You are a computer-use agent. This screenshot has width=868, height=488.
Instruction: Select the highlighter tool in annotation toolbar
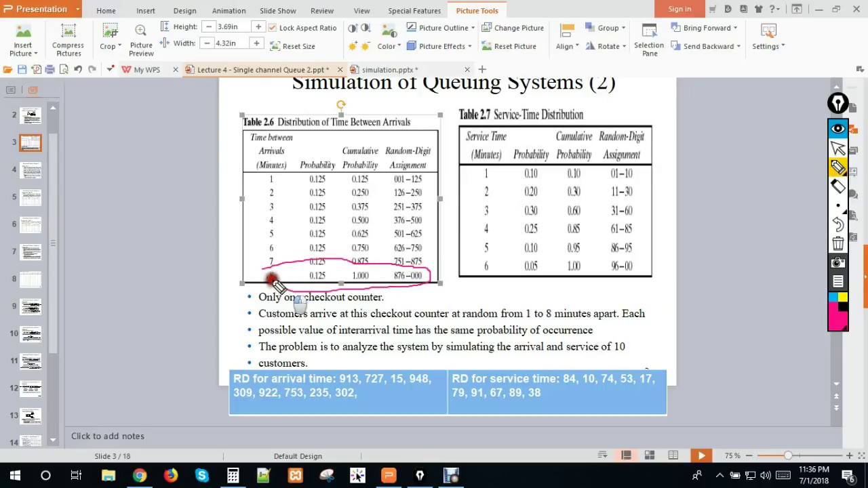838,167
